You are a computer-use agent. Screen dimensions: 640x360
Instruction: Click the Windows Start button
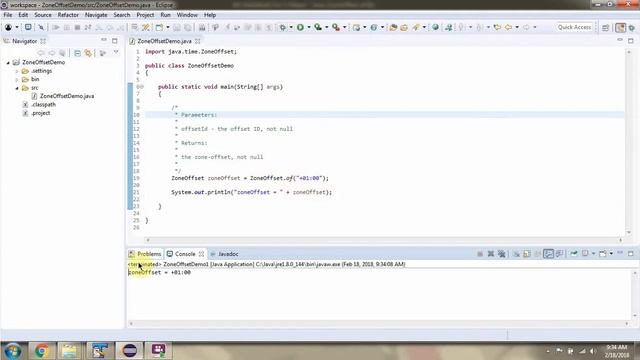coord(13,351)
